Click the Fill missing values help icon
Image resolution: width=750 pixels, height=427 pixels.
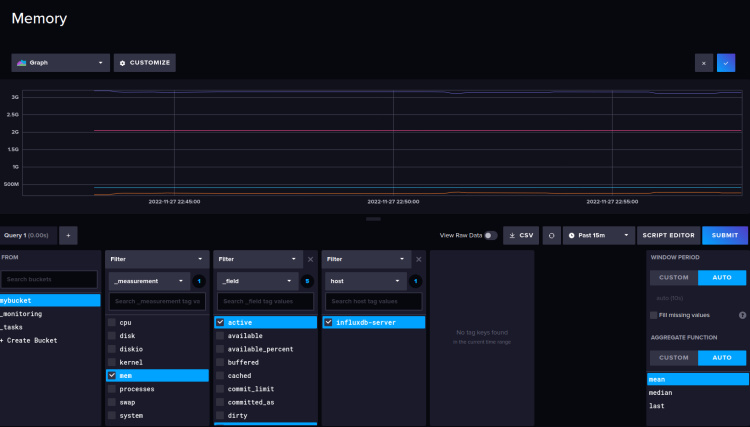(742, 315)
